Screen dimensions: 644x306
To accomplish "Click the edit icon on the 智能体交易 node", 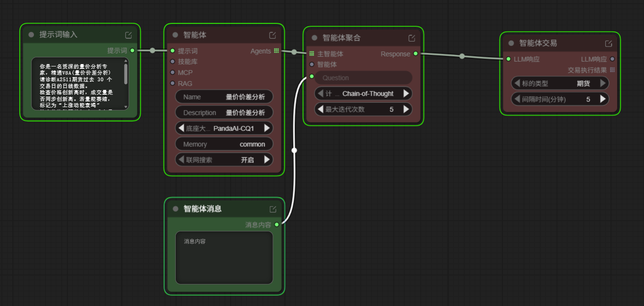I will pos(608,43).
